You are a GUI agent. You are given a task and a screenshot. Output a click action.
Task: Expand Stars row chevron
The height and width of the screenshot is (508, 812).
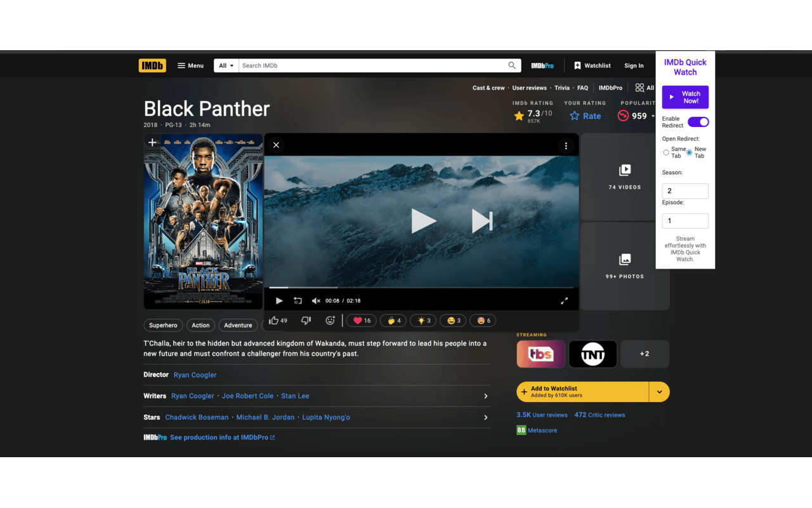point(485,417)
